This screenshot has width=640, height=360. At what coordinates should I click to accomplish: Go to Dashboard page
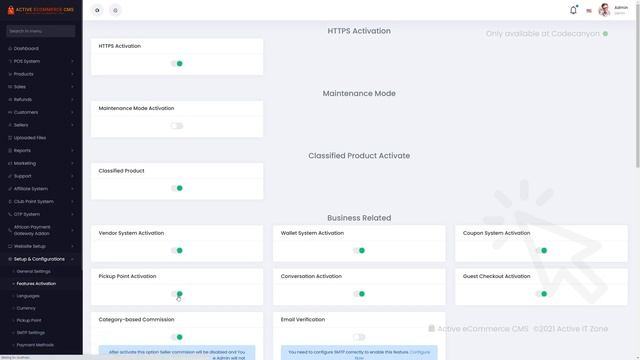[x=26, y=49]
